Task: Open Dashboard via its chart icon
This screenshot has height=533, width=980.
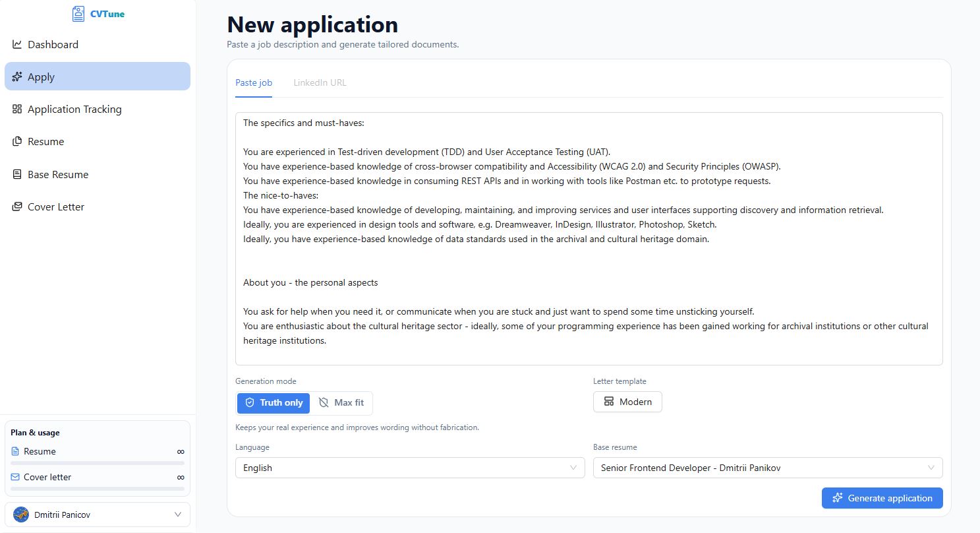Action: [17, 44]
